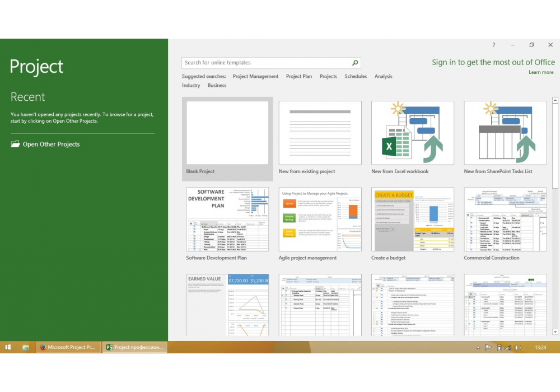Viewport: 560px width, 392px height.
Task: Choose New from existing project template
Action: point(320,138)
